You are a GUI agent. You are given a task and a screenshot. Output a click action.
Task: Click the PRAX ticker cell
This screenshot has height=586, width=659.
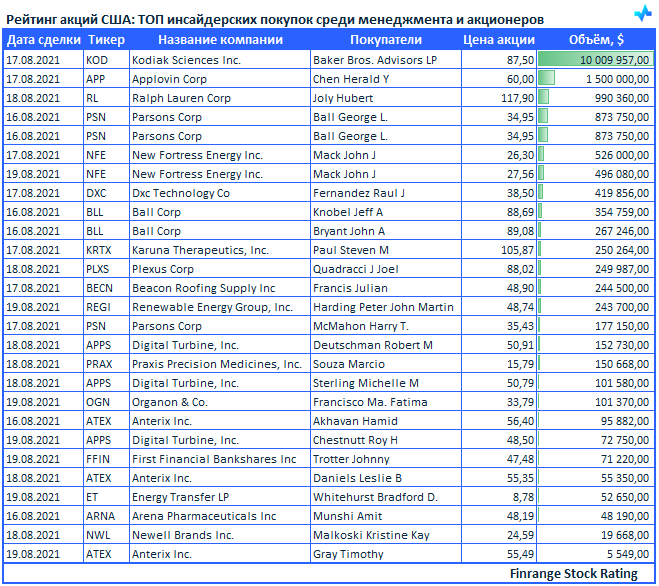pyautogui.click(x=106, y=364)
